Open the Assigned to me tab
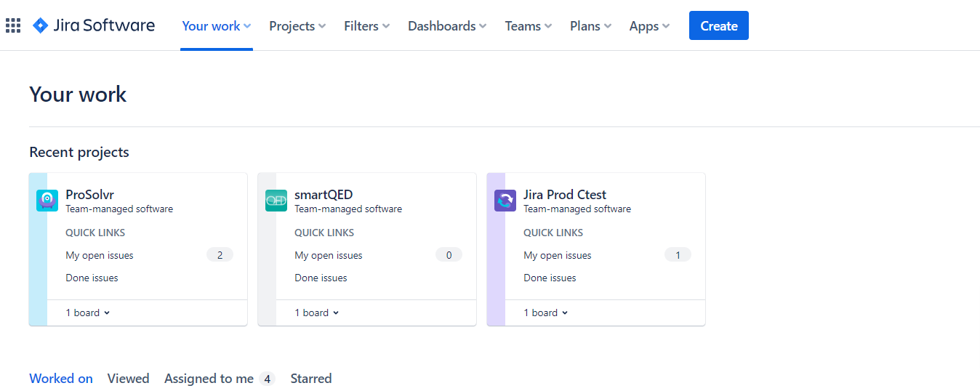This screenshot has width=980, height=391. (220, 379)
